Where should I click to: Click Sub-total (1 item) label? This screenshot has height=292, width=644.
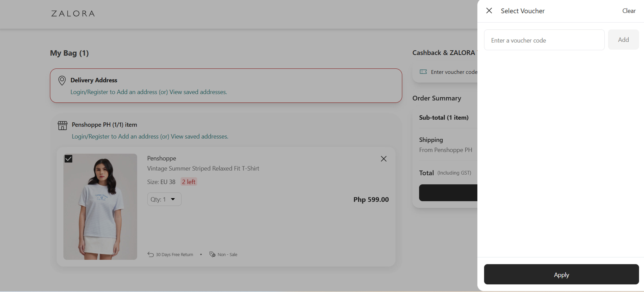point(444,118)
